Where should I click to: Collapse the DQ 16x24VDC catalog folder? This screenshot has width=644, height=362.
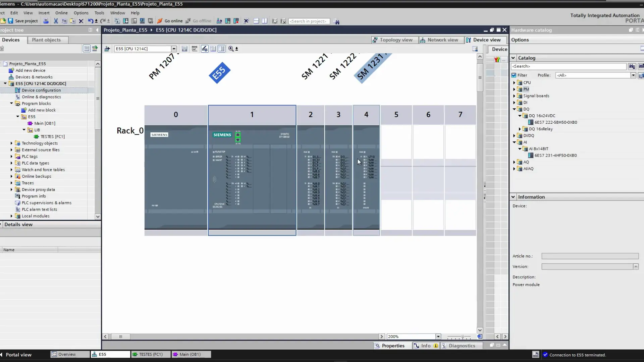[x=520, y=116]
